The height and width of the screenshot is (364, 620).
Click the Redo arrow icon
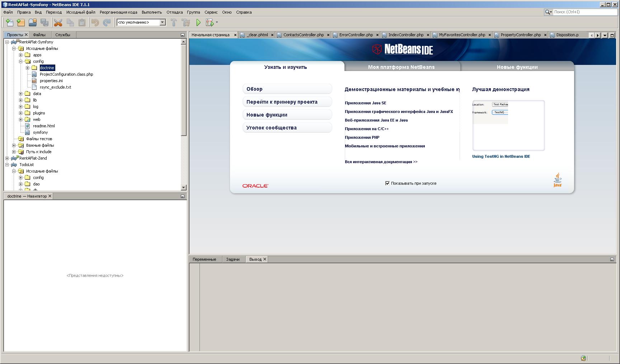pos(107,22)
